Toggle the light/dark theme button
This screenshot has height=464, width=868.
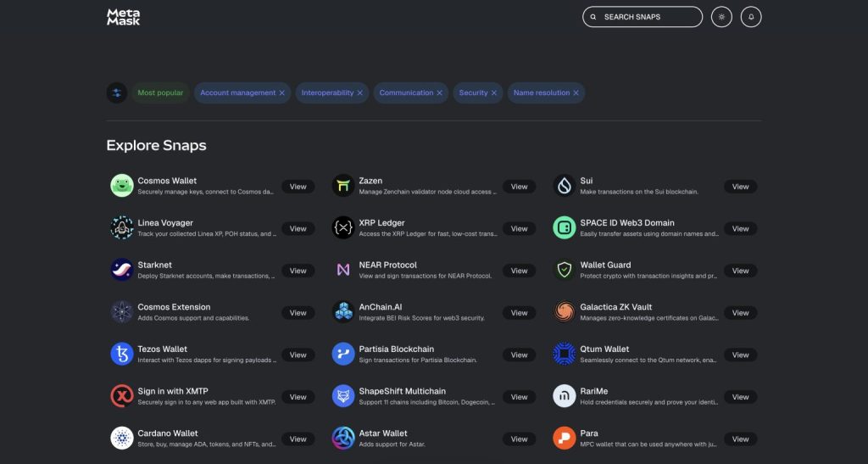[721, 17]
